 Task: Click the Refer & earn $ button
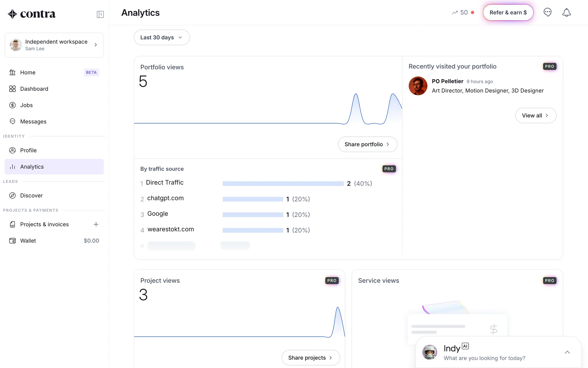point(508,13)
